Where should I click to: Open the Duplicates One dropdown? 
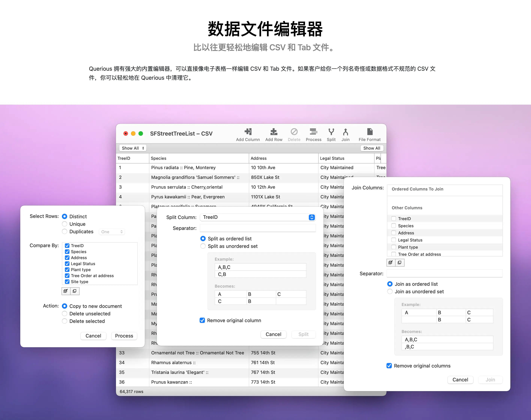point(112,232)
